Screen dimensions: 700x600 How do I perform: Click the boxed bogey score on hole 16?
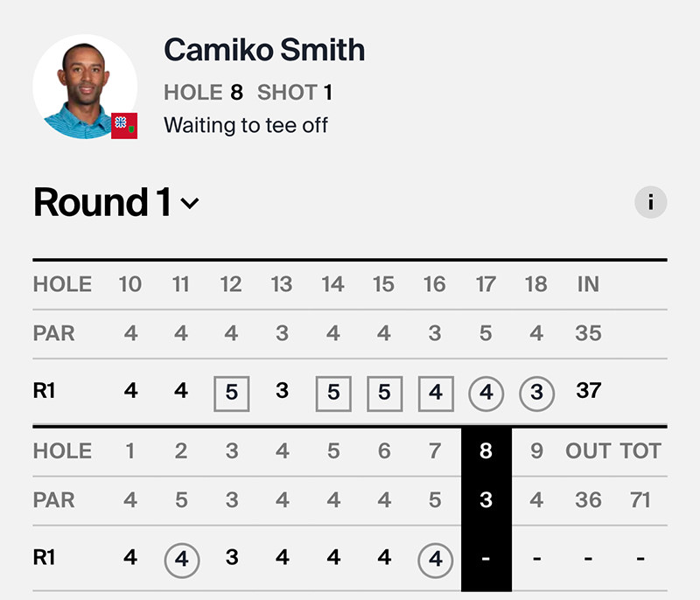point(435,393)
